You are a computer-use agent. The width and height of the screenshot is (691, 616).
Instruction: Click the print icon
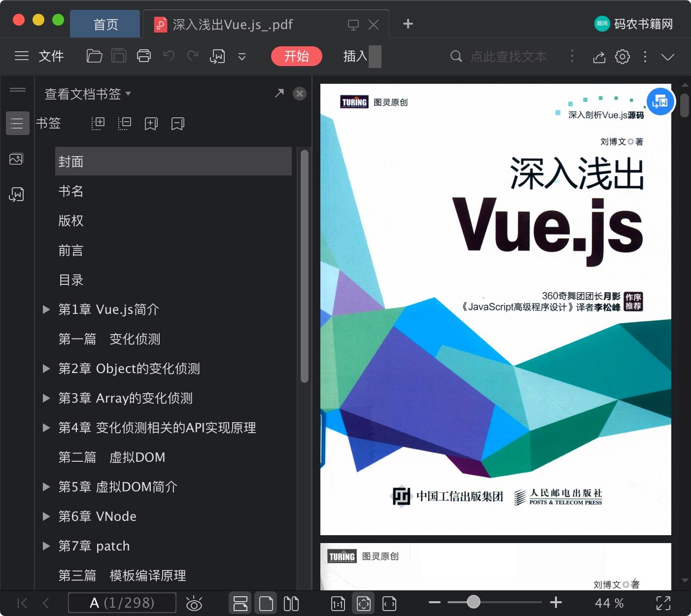144,56
